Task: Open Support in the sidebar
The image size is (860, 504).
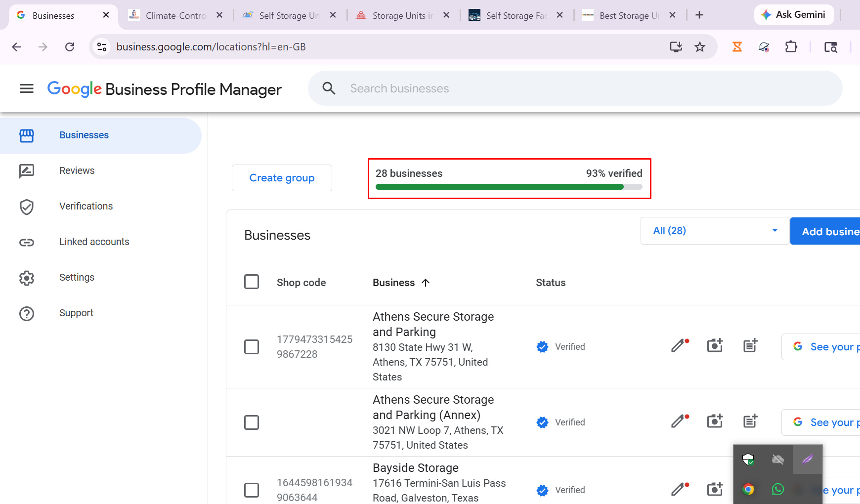Action: [101, 313]
